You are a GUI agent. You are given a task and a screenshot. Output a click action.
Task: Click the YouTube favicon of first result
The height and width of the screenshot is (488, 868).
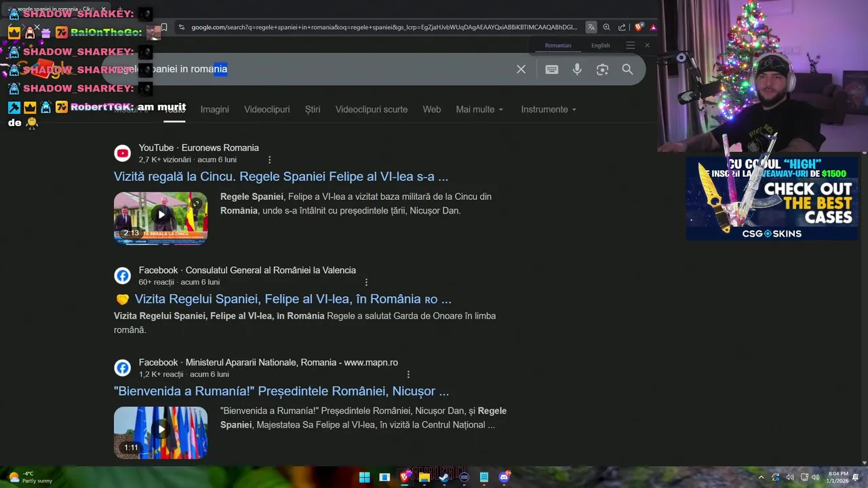point(122,153)
